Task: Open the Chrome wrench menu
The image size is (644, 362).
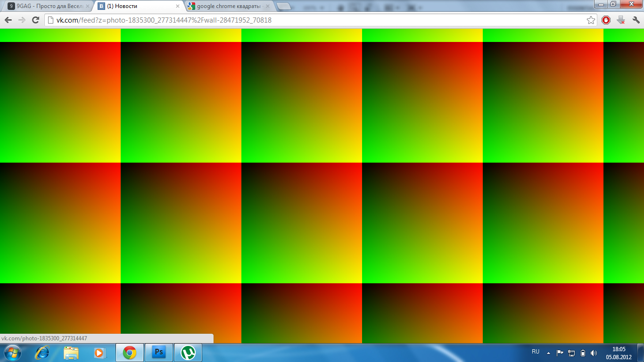Action: point(636,20)
